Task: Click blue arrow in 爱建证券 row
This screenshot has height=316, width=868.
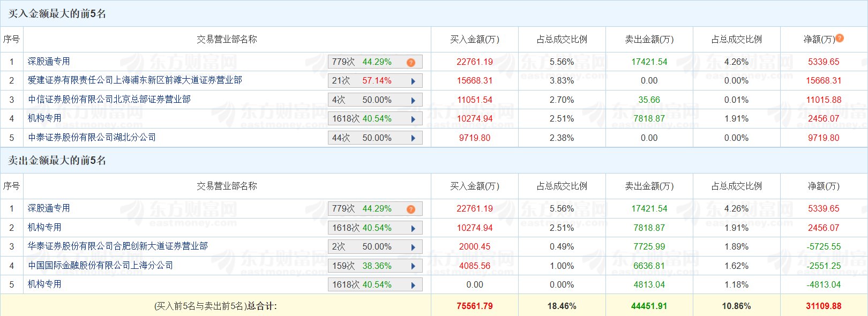Action: (413, 81)
